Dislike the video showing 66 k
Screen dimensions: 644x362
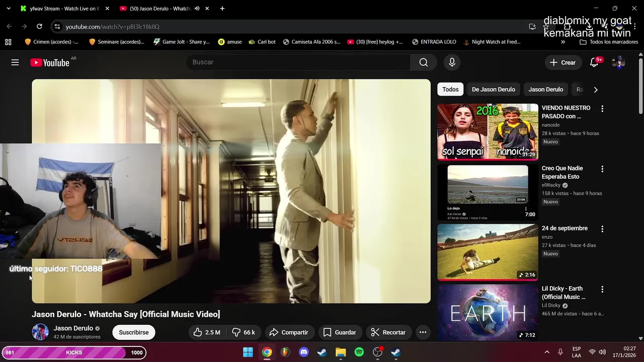click(244, 332)
